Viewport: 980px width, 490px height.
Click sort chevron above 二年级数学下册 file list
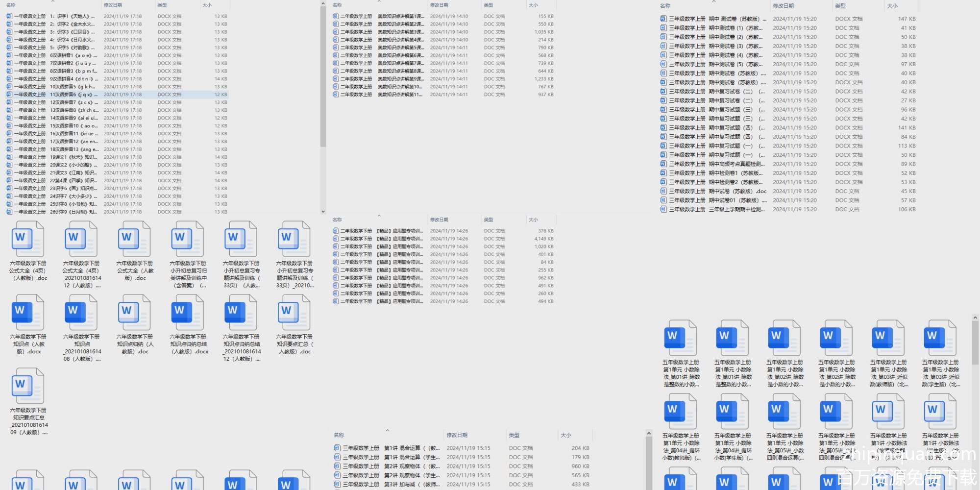(x=379, y=216)
